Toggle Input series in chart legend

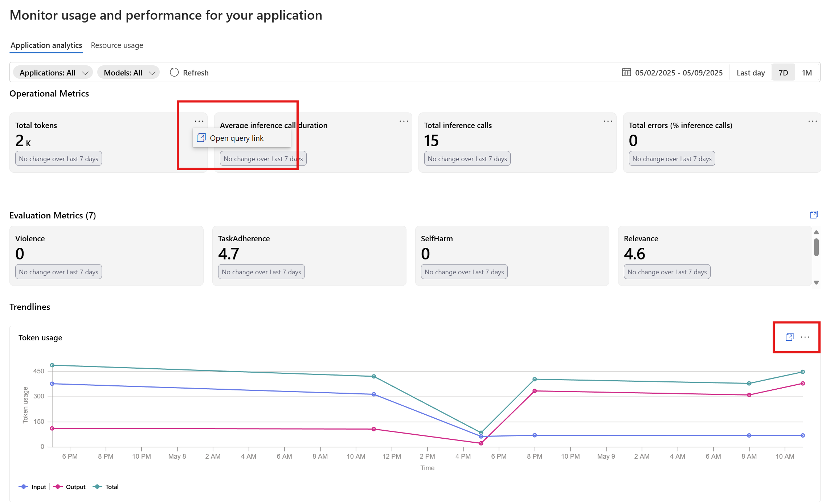pyautogui.click(x=33, y=487)
